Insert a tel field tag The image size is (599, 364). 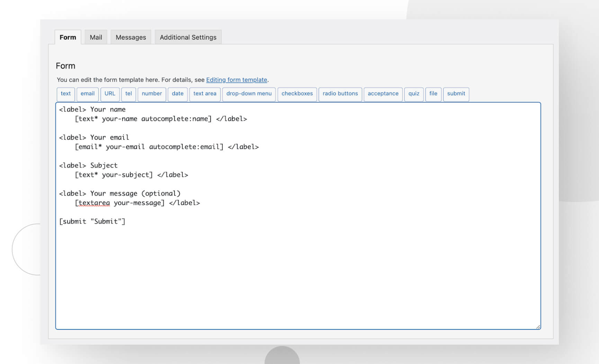click(x=128, y=94)
